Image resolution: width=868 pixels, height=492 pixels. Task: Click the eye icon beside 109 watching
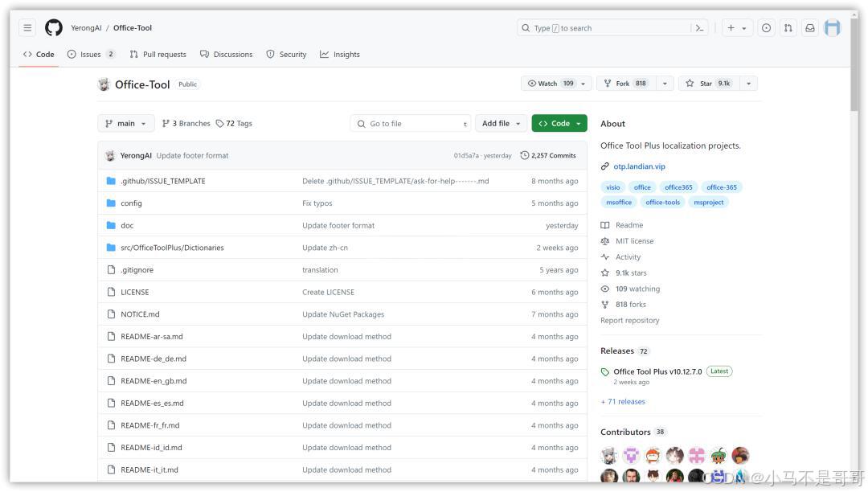click(x=605, y=289)
